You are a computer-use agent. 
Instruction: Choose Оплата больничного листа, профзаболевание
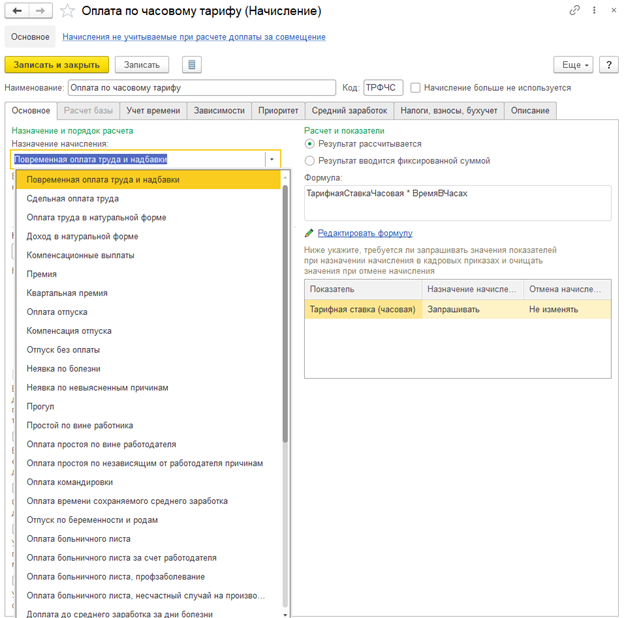click(148, 577)
